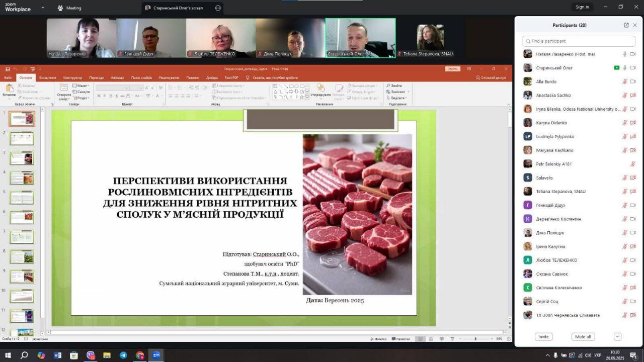Switch to the Meeting tab
The width and height of the screenshot is (644, 362).
coord(69,8)
